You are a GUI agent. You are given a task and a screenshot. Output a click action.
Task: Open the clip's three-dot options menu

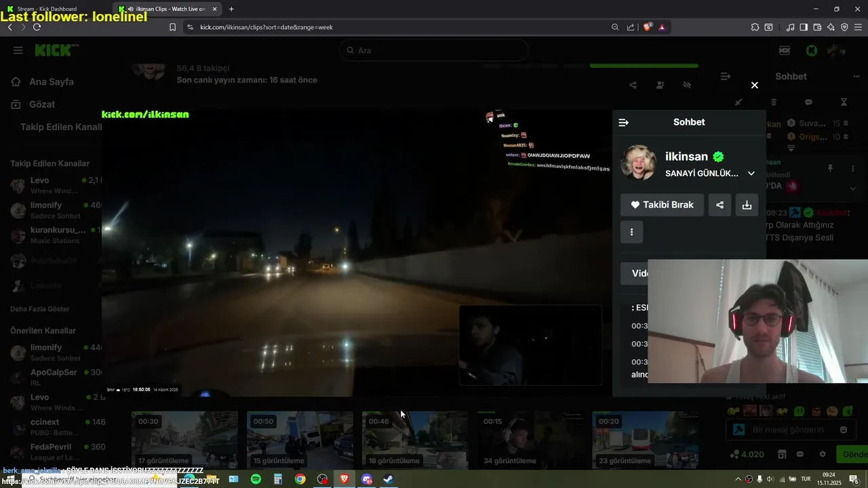(x=631, y=232)
